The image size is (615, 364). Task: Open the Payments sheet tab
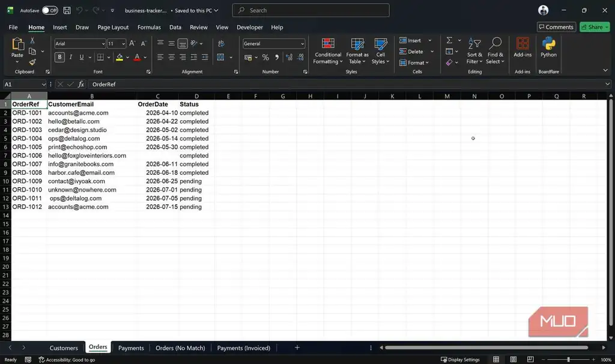coord(131,348)
